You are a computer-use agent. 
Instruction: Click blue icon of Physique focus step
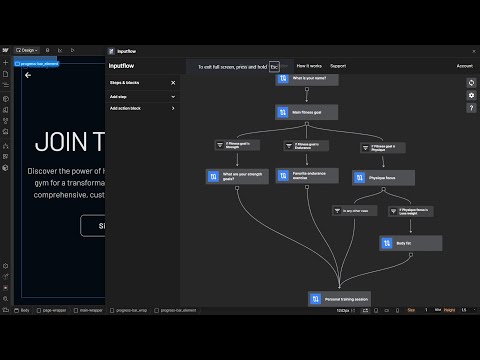tap(360, 178)
